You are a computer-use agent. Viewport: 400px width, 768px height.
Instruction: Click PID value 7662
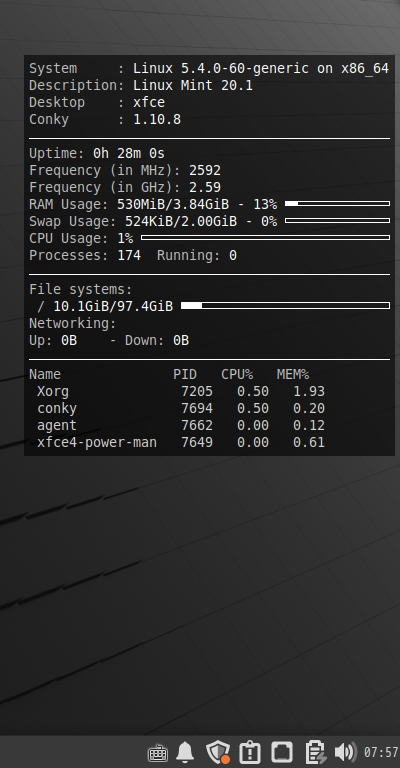pos(197,426)
